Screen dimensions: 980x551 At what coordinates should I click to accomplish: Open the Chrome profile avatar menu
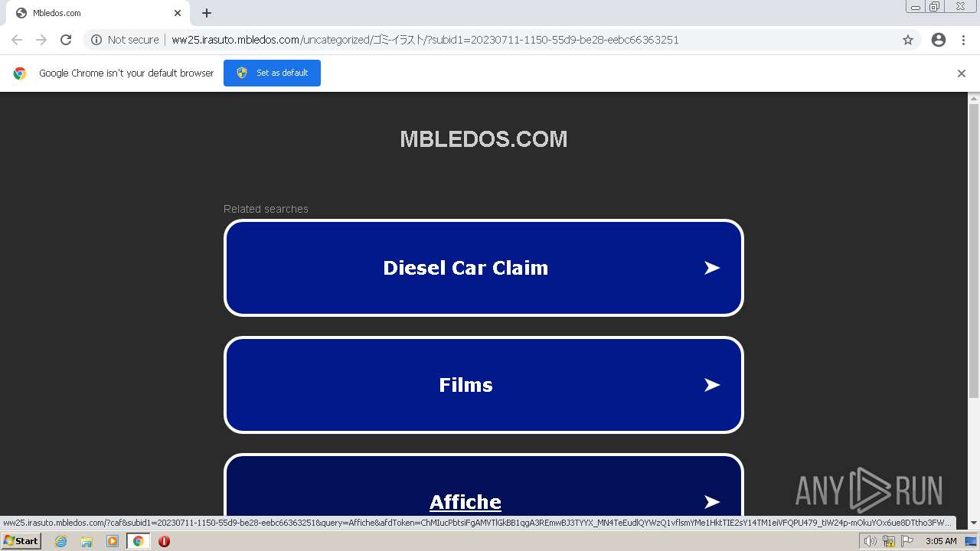coord(939,40)
